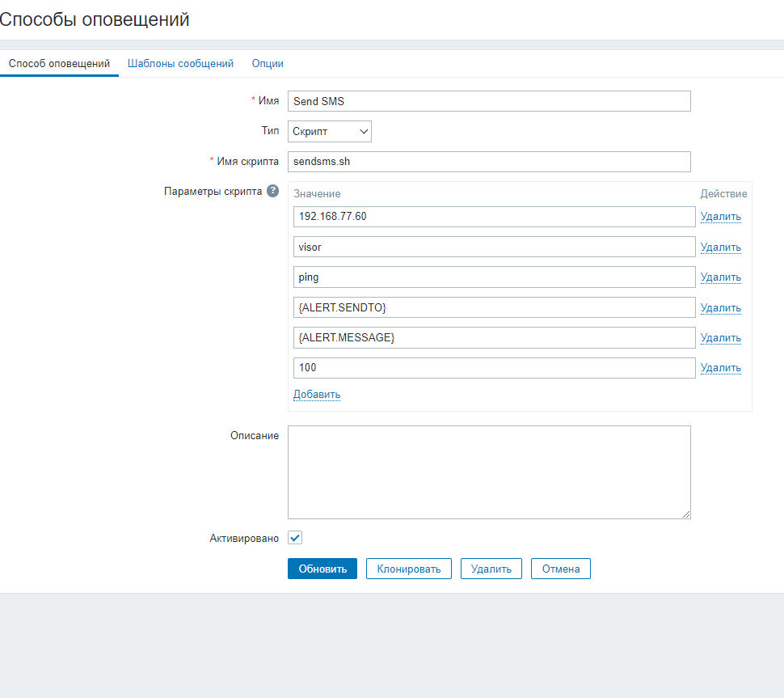This screenshot has width=784, height=698.
Task: Click the {ALERT.MESSAGE} parameter field
Action: (x=494, y=337)
